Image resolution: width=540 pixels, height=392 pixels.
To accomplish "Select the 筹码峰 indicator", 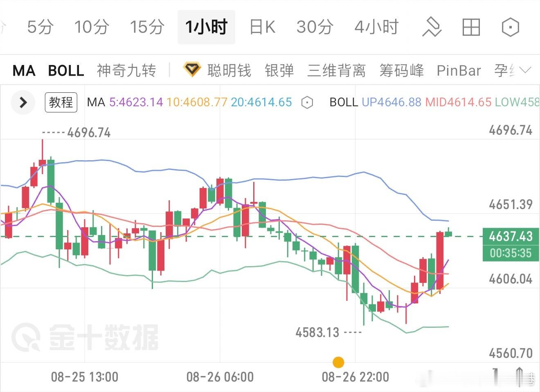I will pos(401,71).
